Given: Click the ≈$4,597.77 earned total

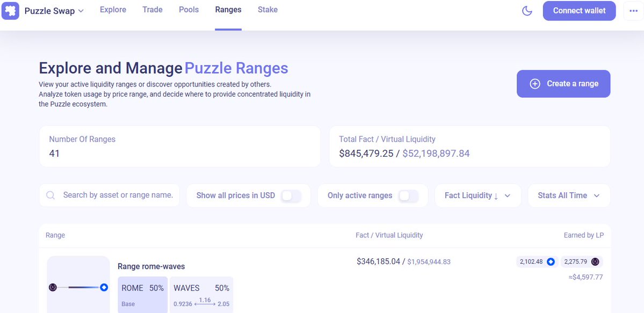Looking at the screenshot, I should click(x=585, y=277).
